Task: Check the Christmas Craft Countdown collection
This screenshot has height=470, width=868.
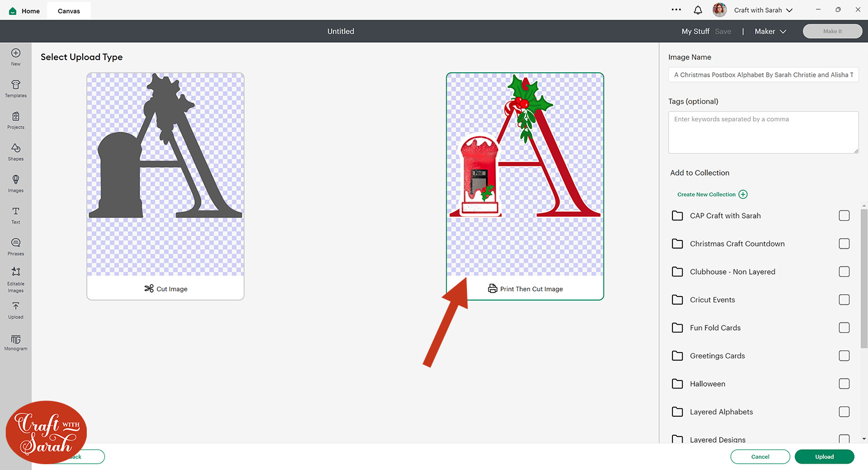Action: point(844,243)
